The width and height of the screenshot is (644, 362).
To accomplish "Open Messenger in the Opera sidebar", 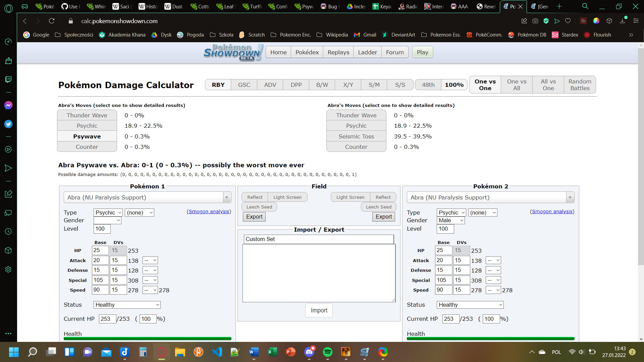I will coord(8,105).
